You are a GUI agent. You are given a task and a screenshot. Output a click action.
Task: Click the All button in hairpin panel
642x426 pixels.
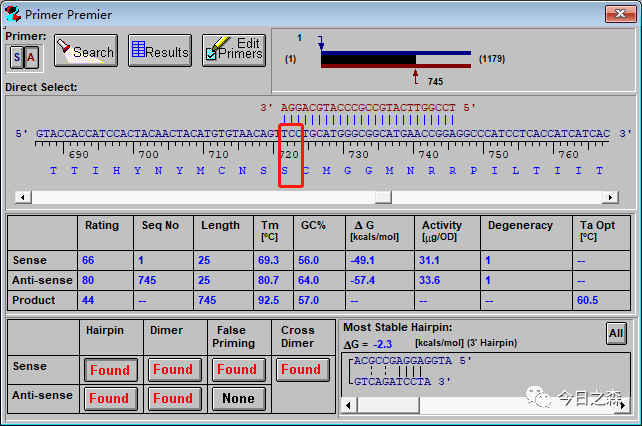point(616,333)
